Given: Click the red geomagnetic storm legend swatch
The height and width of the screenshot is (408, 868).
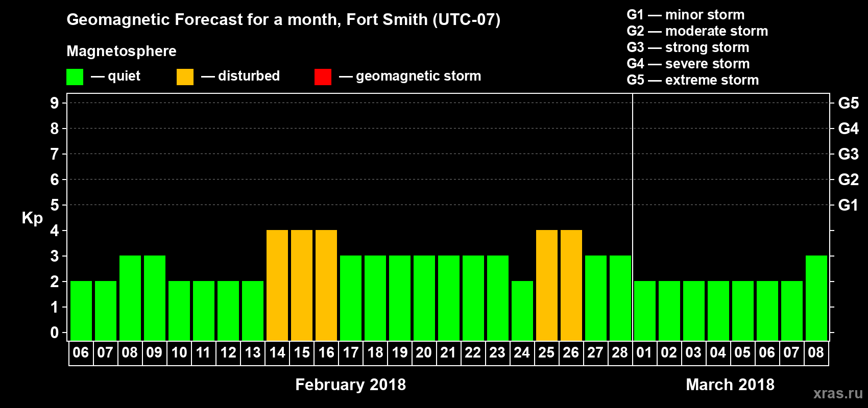Looking at the screenshot, I should [x=323, y=77].
